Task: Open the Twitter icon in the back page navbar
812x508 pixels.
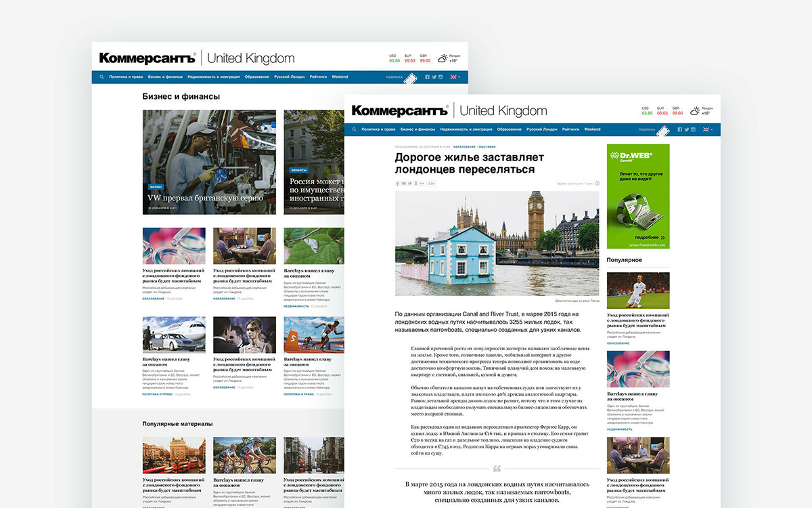Action: 434,77
